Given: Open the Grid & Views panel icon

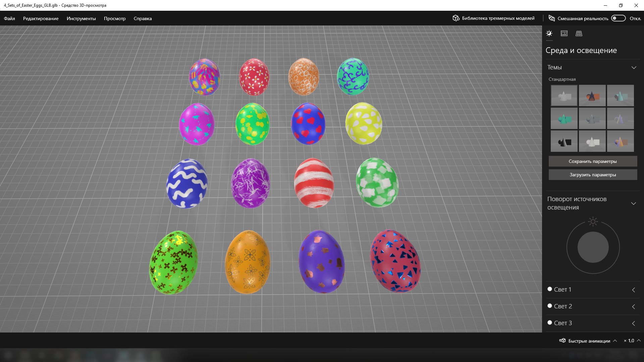Looking at the screenshot, I should click(x=579, y=34).
